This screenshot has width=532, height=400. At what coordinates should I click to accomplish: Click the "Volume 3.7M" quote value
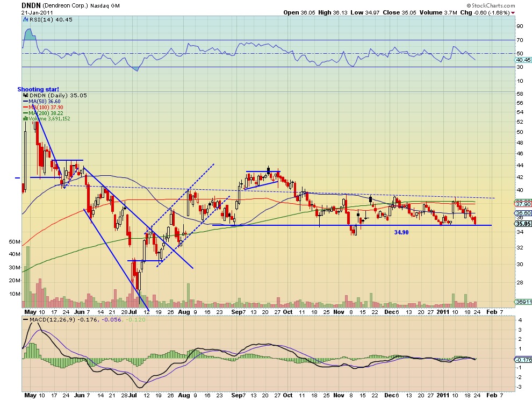click(x=438, y=12)
